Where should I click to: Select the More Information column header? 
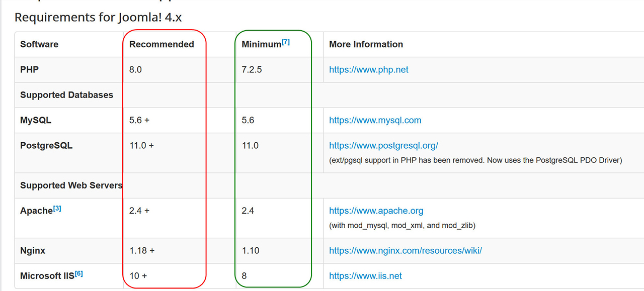366,44
